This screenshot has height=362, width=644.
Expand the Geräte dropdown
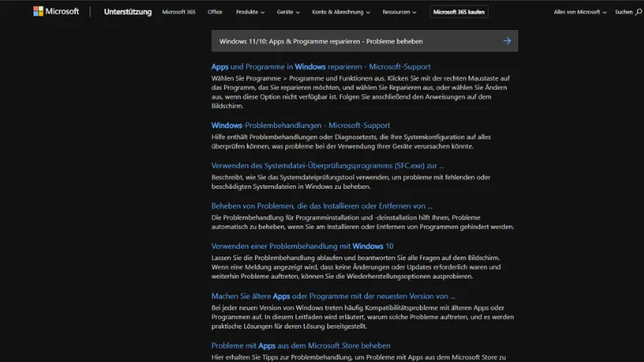[288, 12]
